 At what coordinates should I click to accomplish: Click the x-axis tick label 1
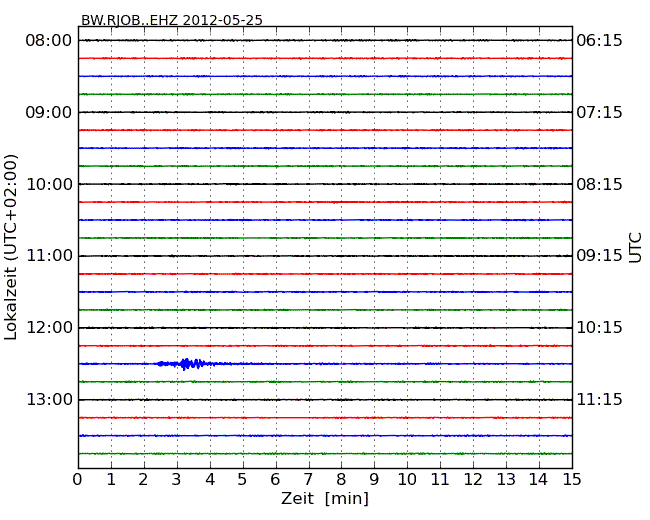point(111,479)
